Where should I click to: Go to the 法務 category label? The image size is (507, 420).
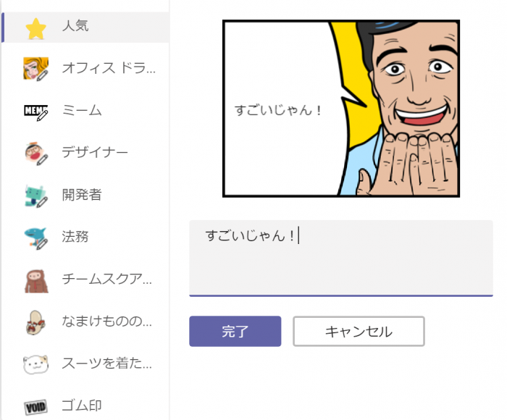[75, 237]
